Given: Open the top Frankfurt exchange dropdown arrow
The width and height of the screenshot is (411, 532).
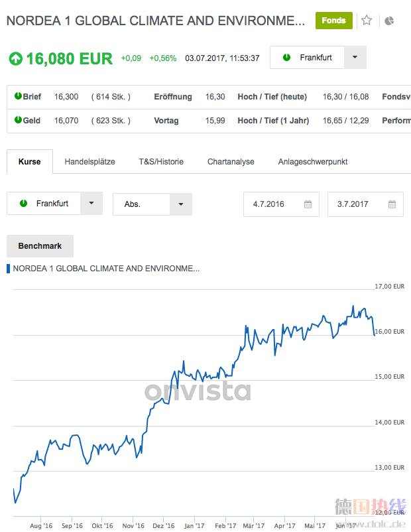Looking at the screenshot, I should coord(355,57).
